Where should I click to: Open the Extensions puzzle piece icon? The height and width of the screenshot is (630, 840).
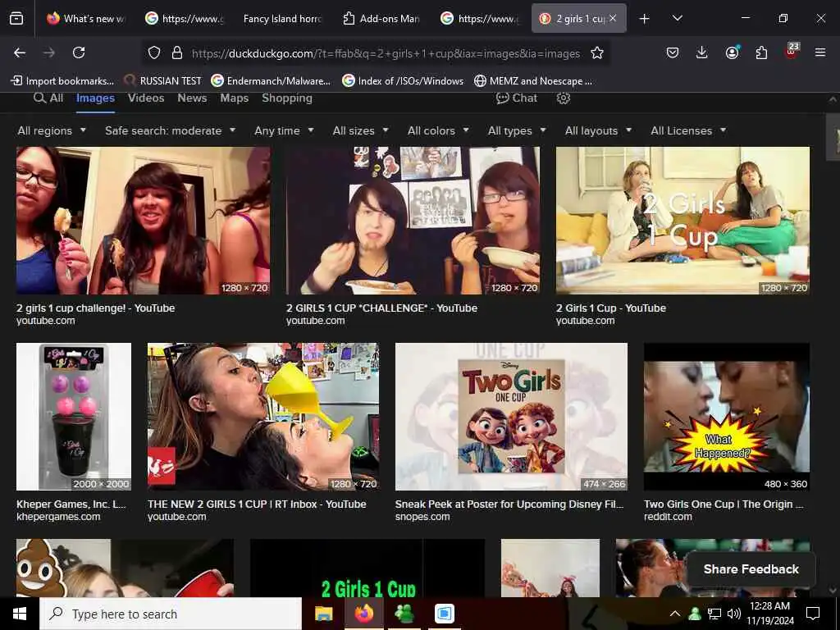pos(761,52)
